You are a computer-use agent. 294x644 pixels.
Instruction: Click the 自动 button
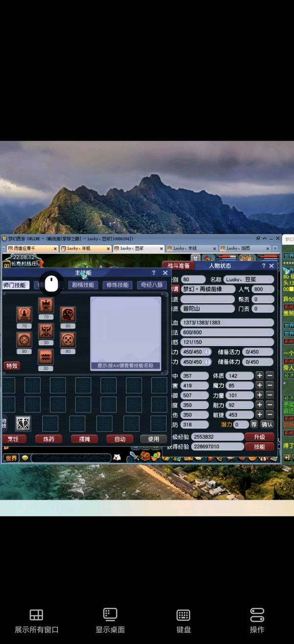point(120,439)
